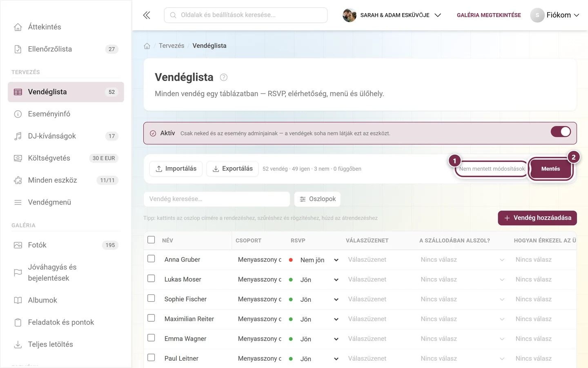
Task: Click the Galéria megtekintése link
Action: point(489,15)
